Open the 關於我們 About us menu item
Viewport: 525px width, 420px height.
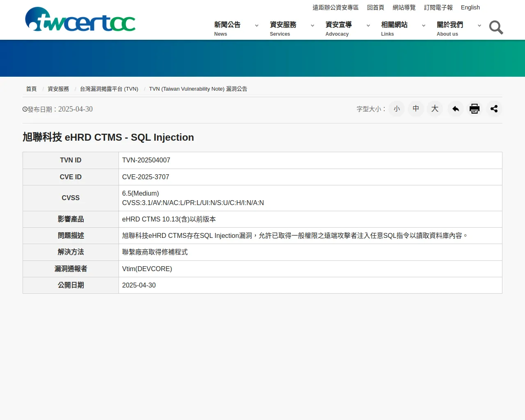pyautogui.click(x=450, y=29)
